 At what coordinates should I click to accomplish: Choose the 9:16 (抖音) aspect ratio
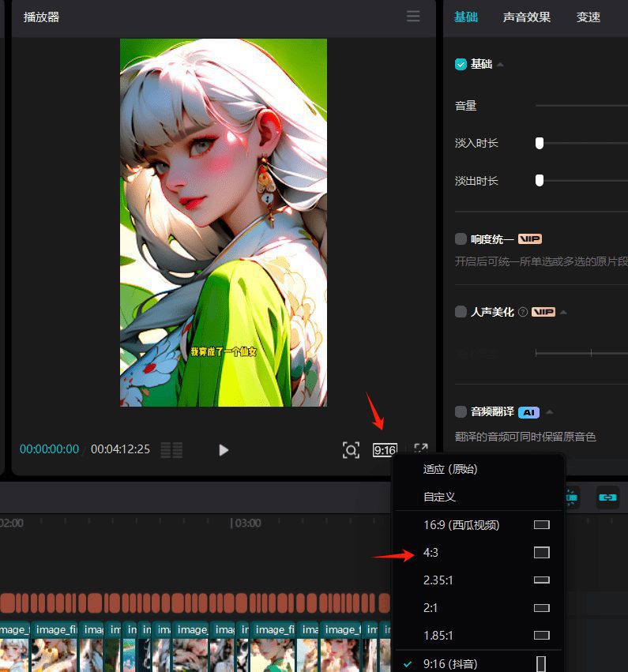(479, 663)
